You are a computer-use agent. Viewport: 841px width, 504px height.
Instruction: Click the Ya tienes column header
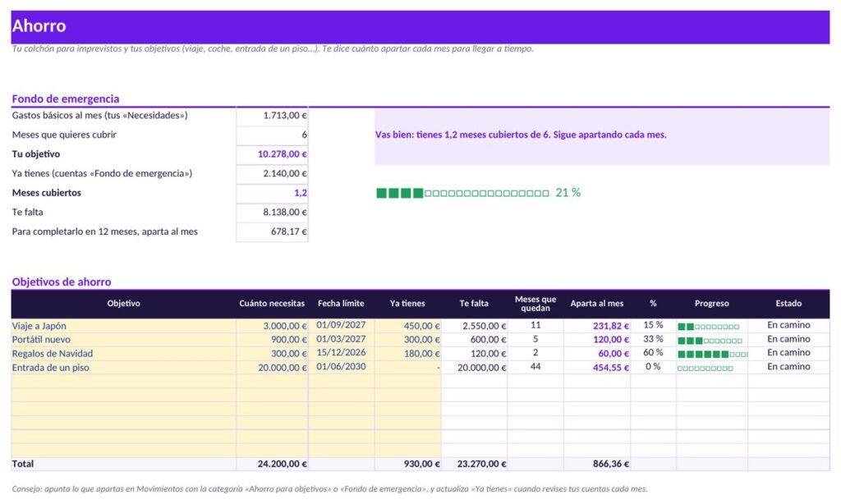(x=407, y=304)
